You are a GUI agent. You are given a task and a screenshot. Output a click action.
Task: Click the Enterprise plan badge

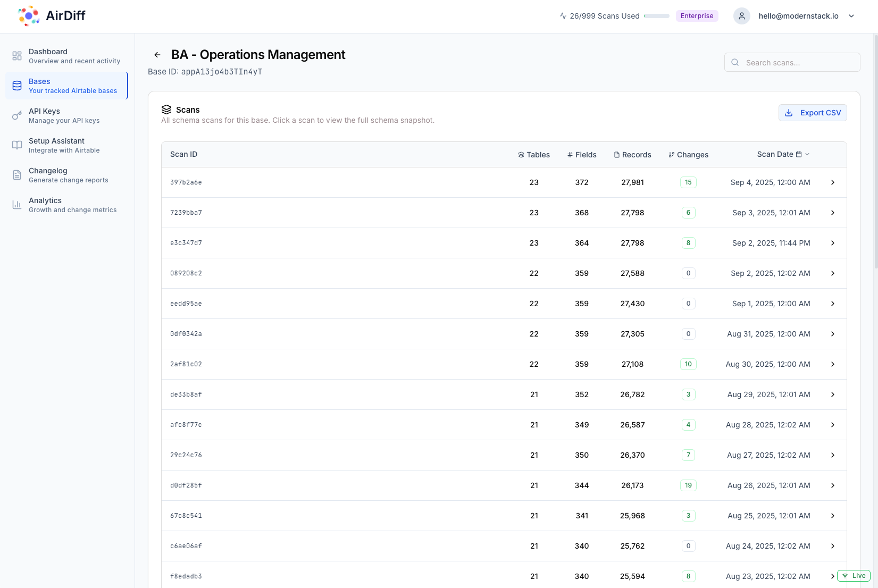coord(697,16)
